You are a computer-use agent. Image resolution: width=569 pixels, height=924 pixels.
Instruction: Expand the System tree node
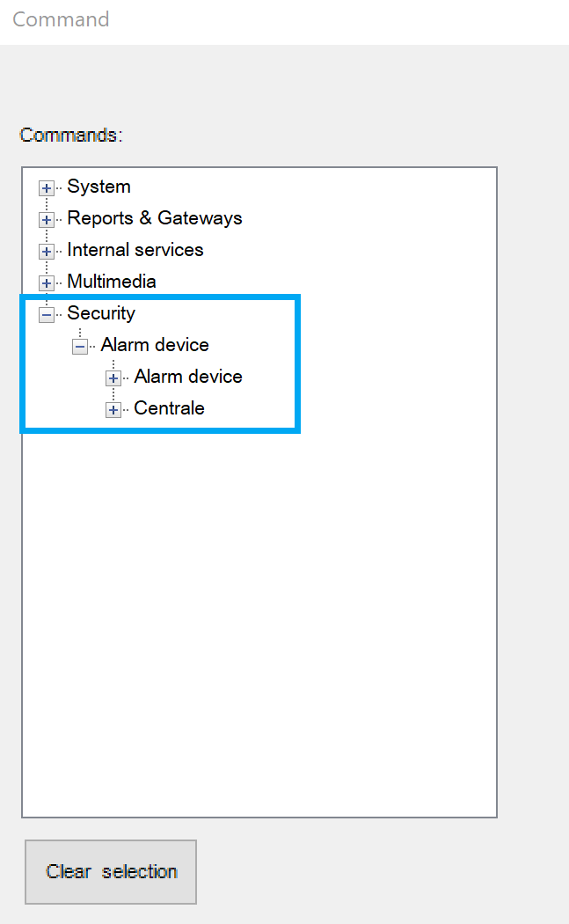pos(47,187)
